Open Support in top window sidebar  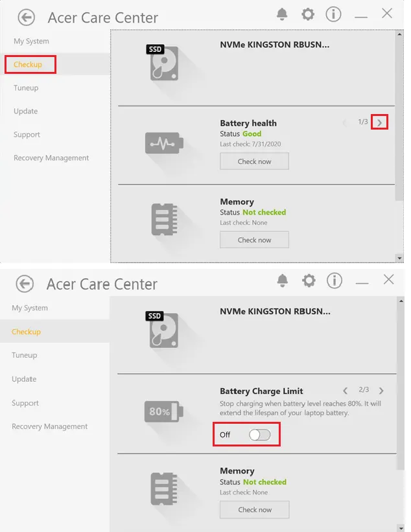pyautogui.click(x=27, y=134)
